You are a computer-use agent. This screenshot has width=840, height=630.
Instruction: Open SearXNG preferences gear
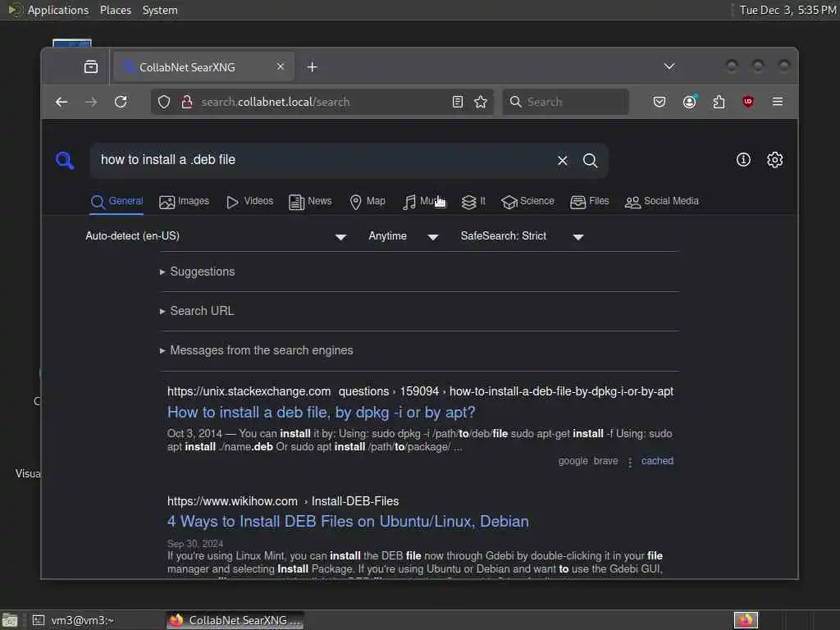click(774, 160)
